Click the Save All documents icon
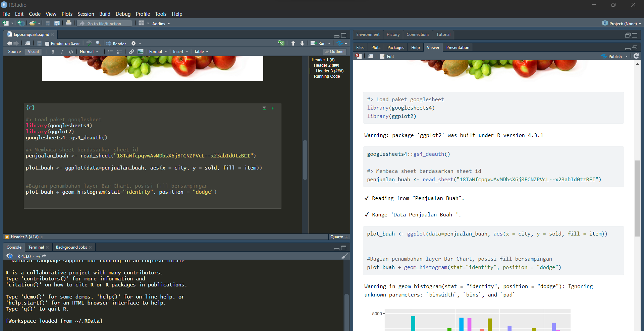Image resolution: width=644 pixels, height=331 pixels. (57, 23)
